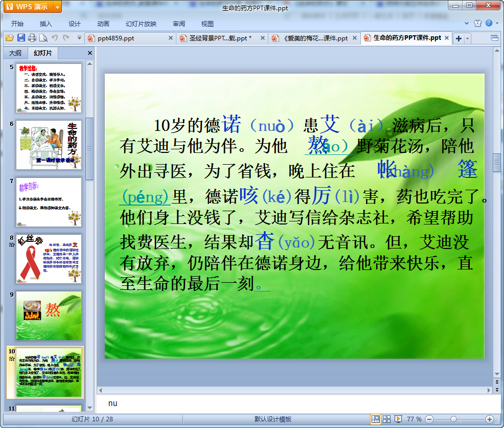Click animation star icon beside slide 8

coord(12,245)
